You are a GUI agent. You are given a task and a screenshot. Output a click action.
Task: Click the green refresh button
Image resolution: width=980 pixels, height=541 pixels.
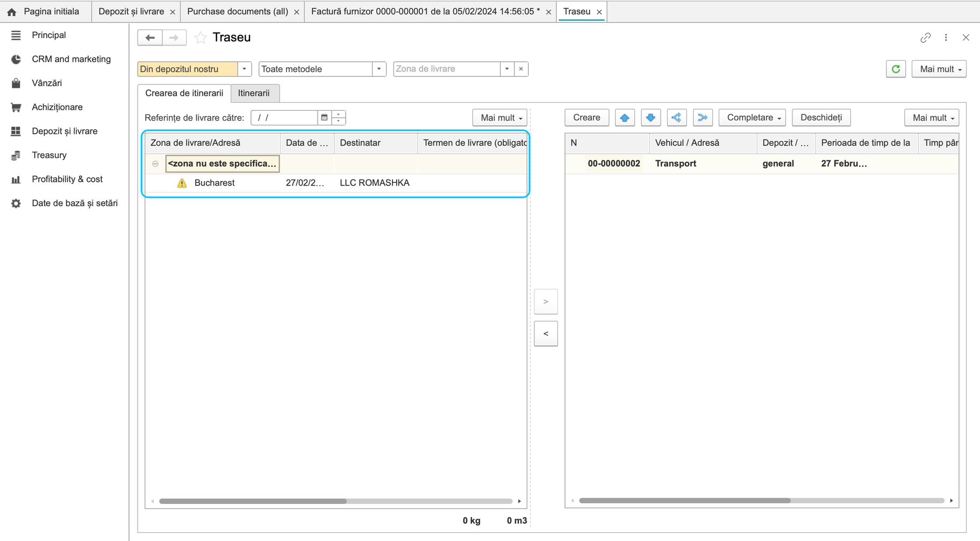click(x=896, y=69)
